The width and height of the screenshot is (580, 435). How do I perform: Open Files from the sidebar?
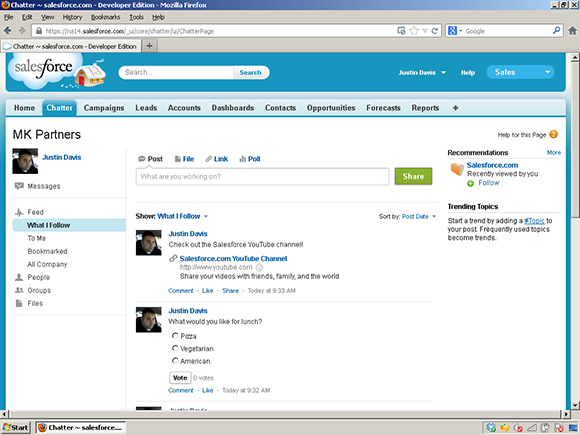click(29, 303)
